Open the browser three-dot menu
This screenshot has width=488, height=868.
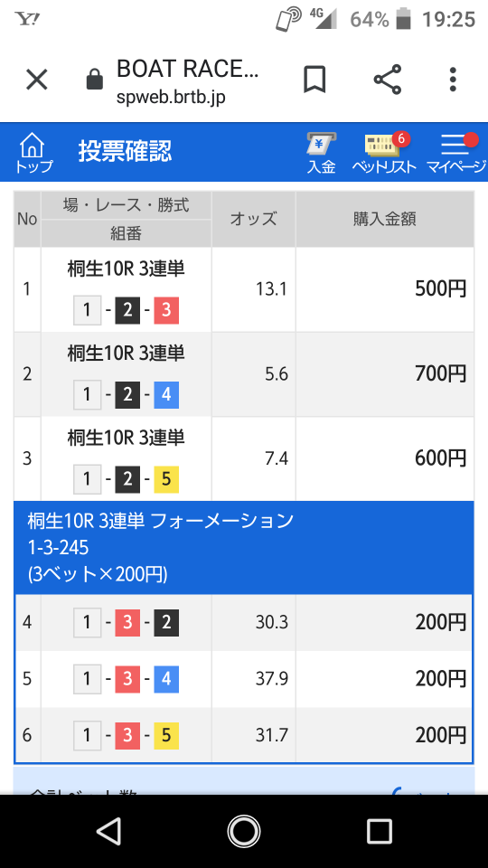pos(453,80)
